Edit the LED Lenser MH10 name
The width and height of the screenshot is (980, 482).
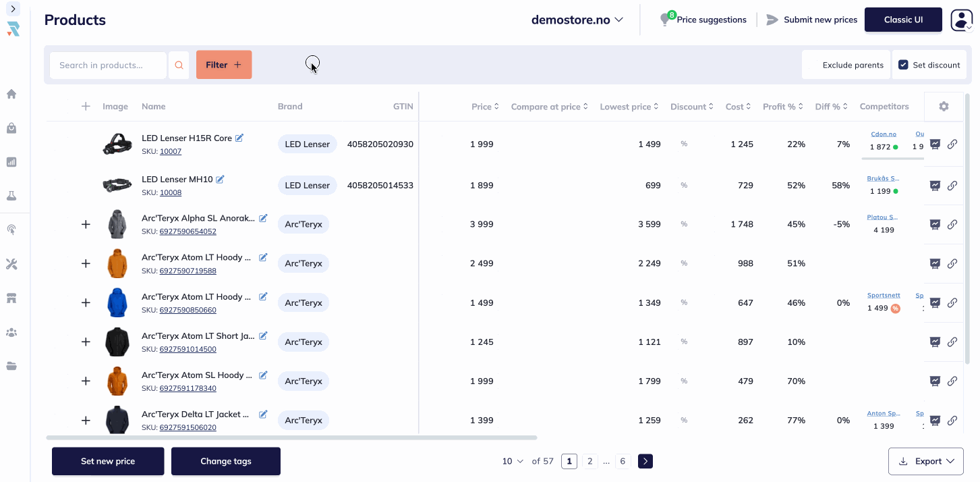[x=220, y=179]
